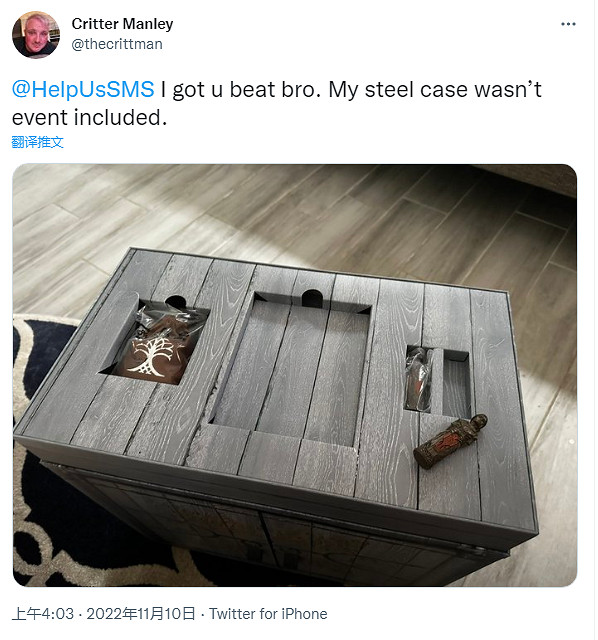Click the empty narrow slot beside wrapped item

coord(456,384)
